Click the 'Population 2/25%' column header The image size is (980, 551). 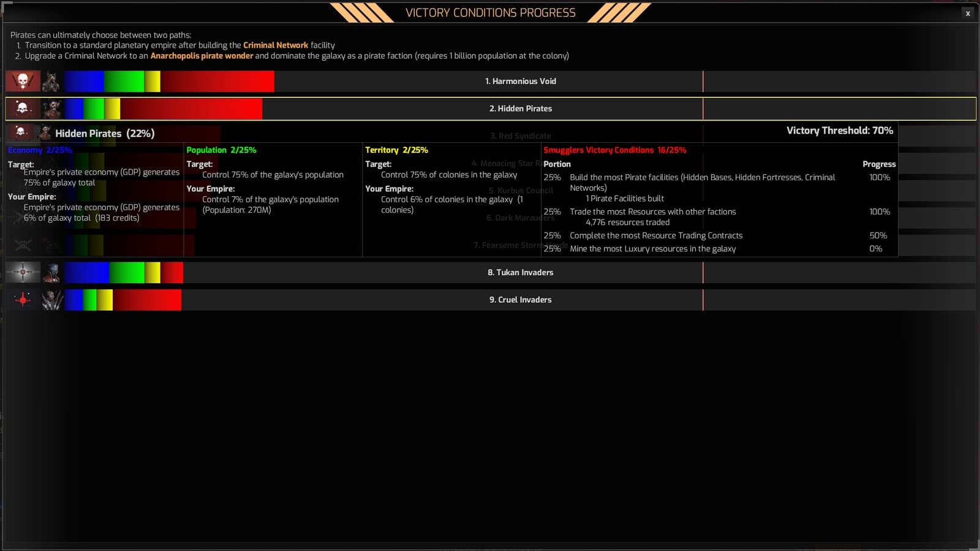click(221, 150)
